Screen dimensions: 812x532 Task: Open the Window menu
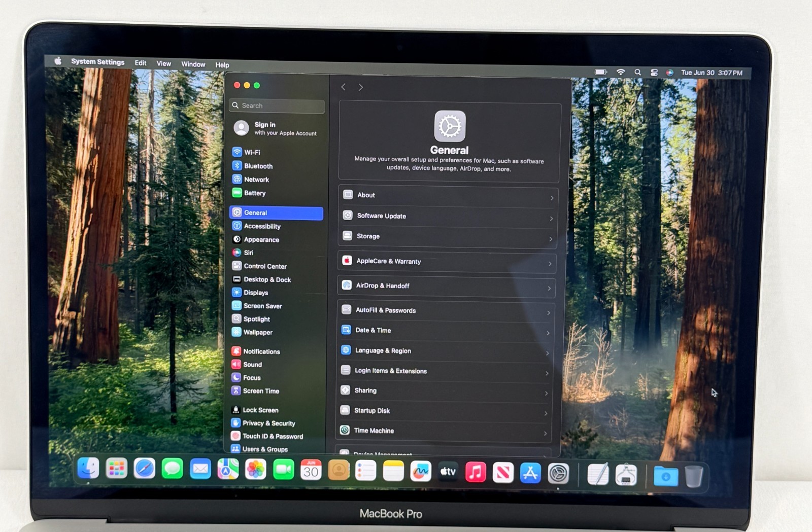[193, 64]
